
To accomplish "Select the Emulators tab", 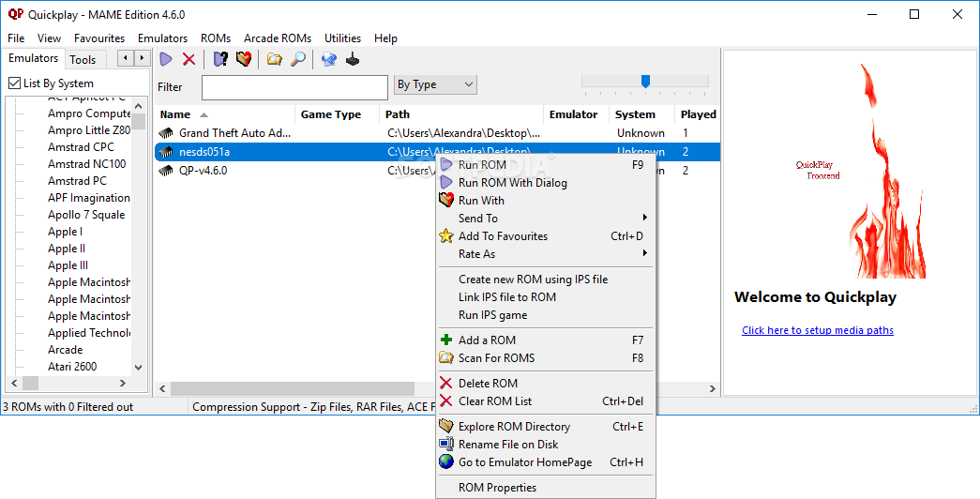I will [33, 58].
